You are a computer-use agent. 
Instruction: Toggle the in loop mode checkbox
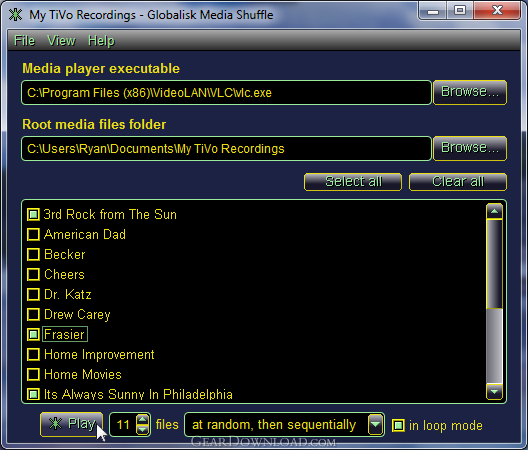(398, 425)
